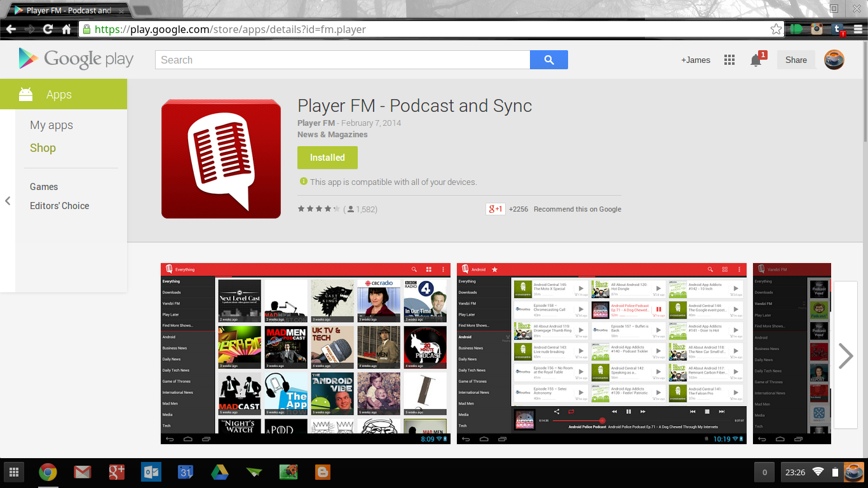
Task: Open the Chrome hamburger menu
Action: [857, 29]
